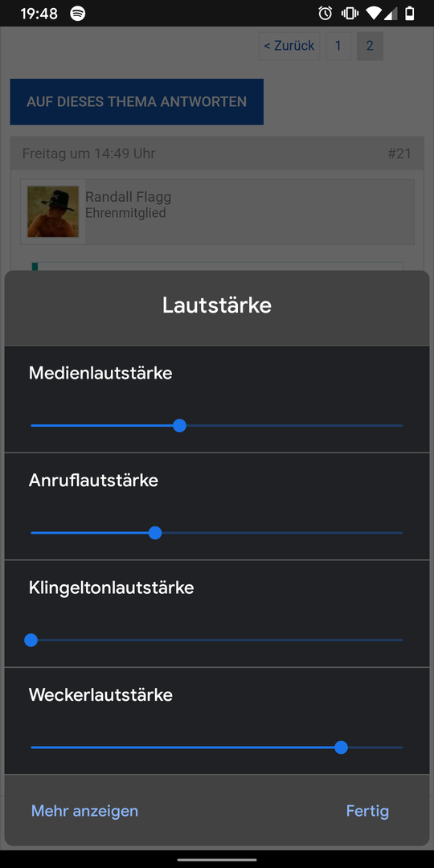Tap the Weckerlautstärke slider handle
The width and height of the screenshot is (434, 868).
(341, 747)
